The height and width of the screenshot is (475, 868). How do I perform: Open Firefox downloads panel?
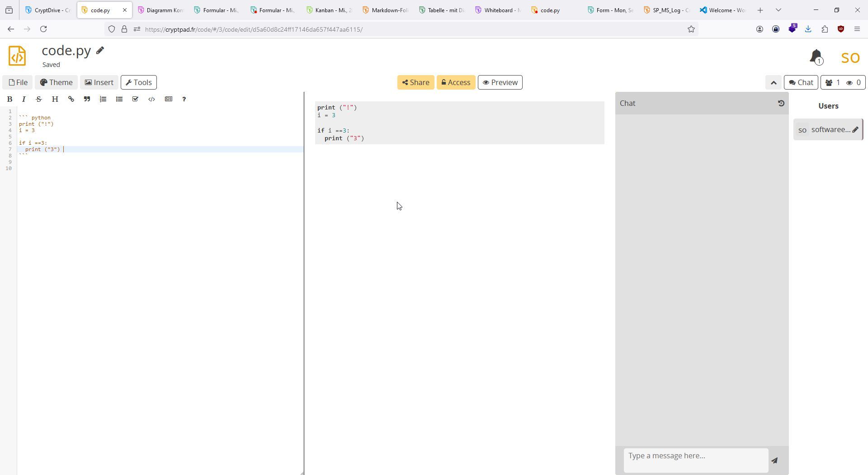tap(808, 29)
